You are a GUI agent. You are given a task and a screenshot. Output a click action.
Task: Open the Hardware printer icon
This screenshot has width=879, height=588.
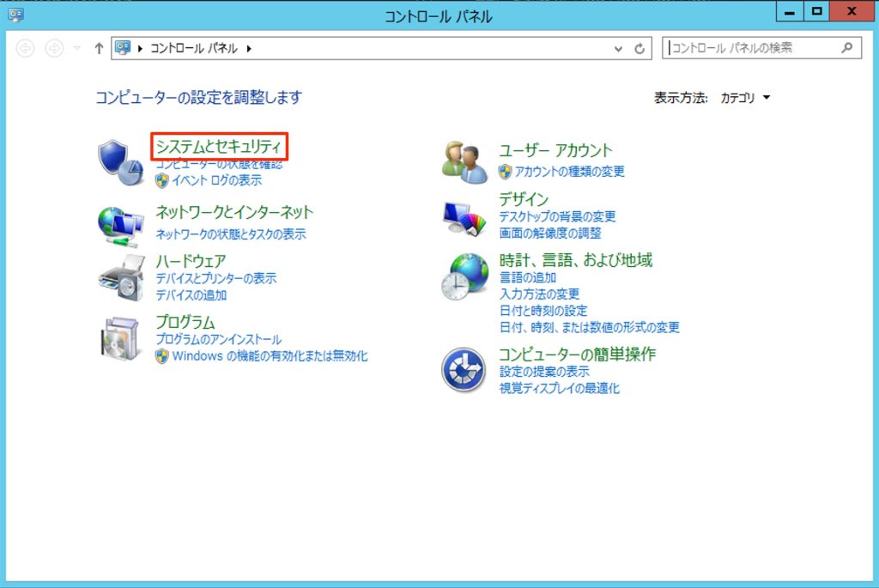coord(122,278)
